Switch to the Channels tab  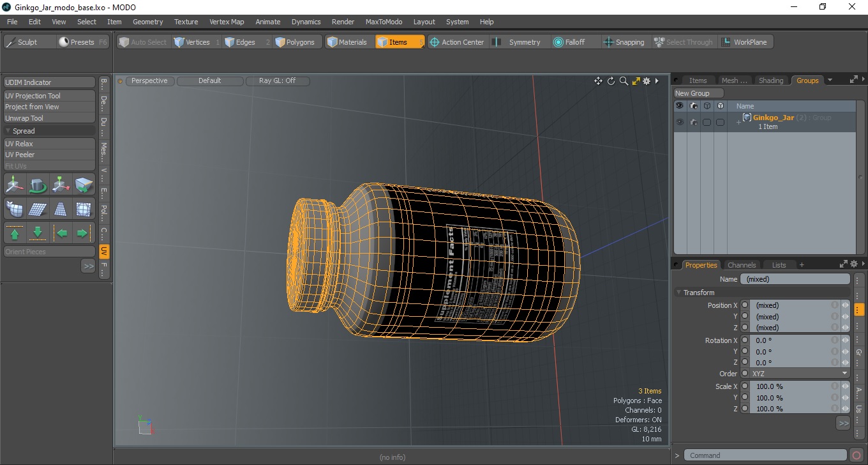[x=742, y=265]
